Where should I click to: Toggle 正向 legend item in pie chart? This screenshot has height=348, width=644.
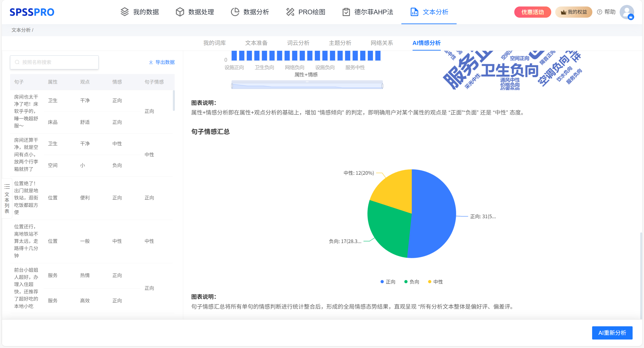388,282
